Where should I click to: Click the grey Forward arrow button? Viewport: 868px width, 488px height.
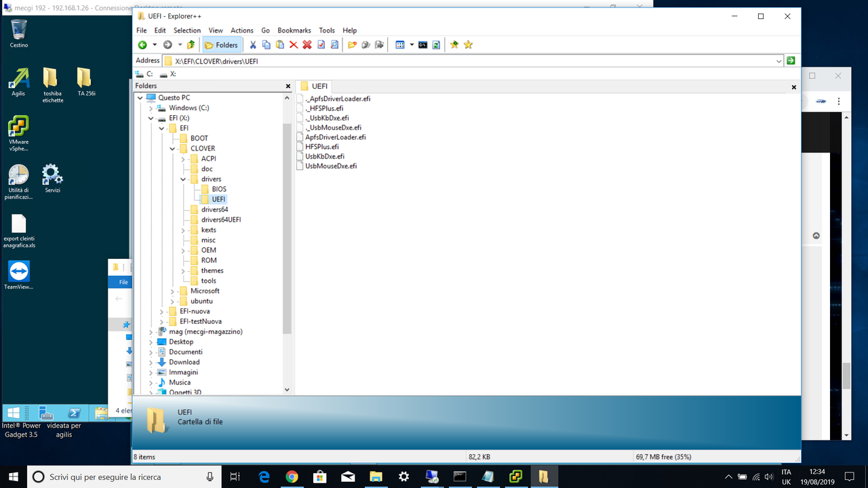(167, 45)
